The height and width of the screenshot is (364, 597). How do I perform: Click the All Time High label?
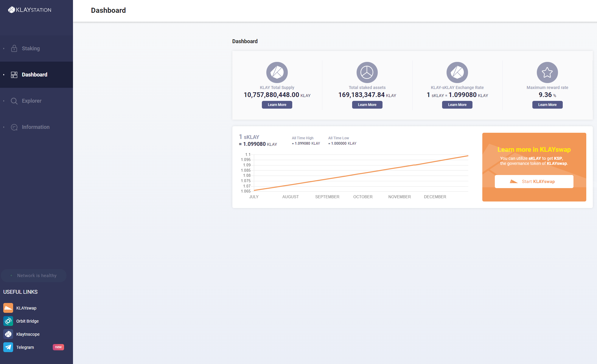coord(303,138)
